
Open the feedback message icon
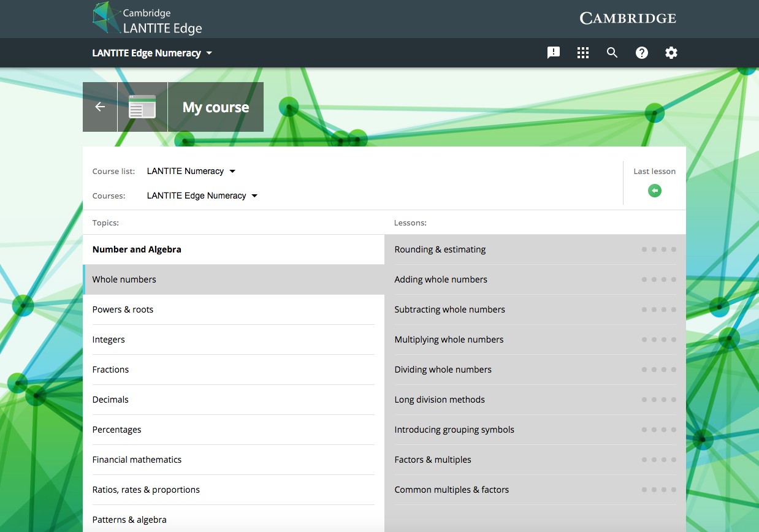[554, 53]
